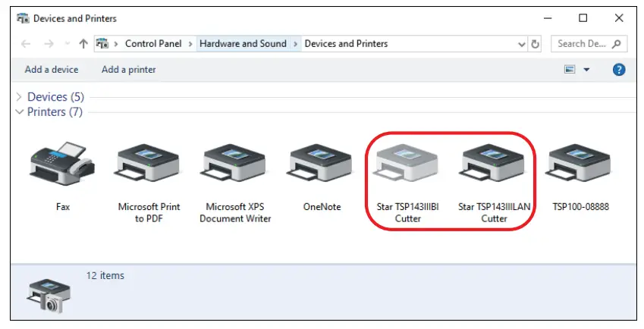
Task: Click the Microsoft XPS Document Writer label
Action: [x=235, y=212]
